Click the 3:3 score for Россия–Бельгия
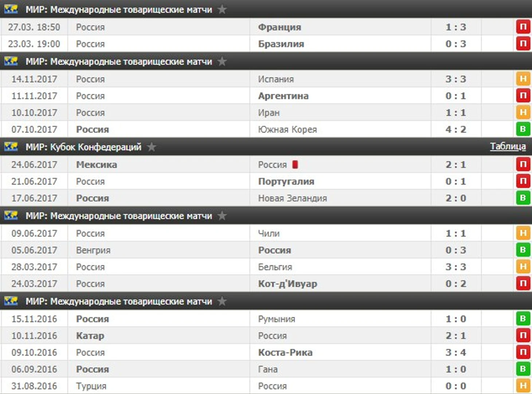The height and width of the screenshot is (394, 532). pyautogui.click(x=455, y=267)
